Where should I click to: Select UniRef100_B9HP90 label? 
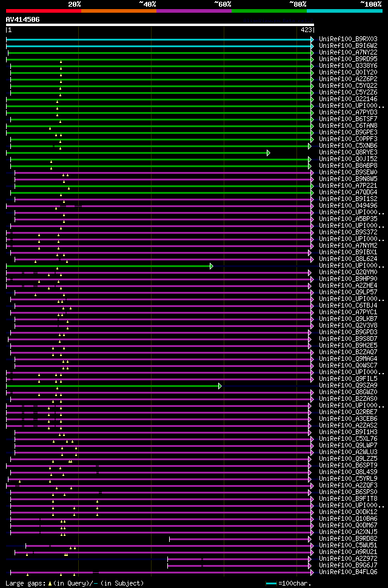tap(348, 279)
